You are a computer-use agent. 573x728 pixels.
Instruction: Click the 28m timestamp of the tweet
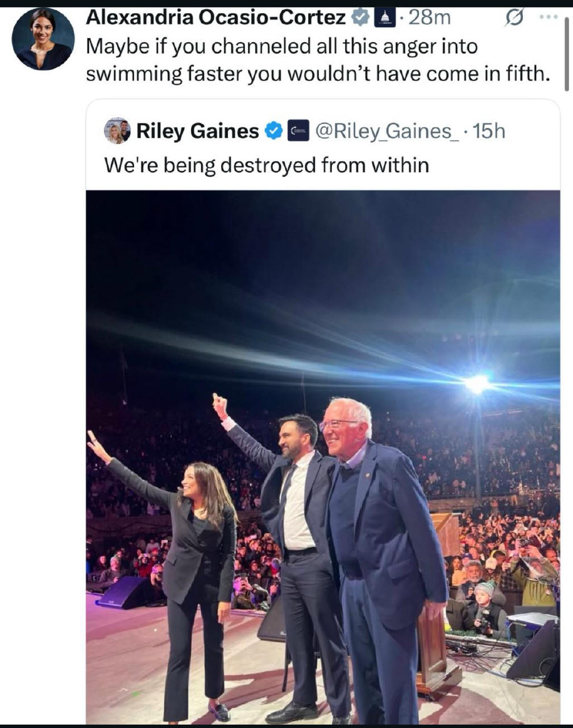point(429,18)
